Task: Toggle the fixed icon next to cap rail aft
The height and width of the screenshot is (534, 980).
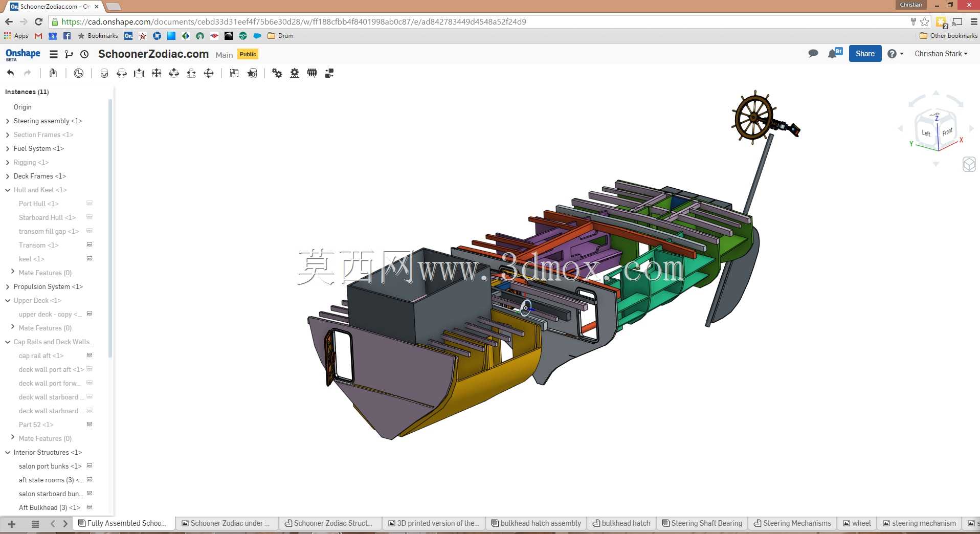Action: click(x=90, y=355)
